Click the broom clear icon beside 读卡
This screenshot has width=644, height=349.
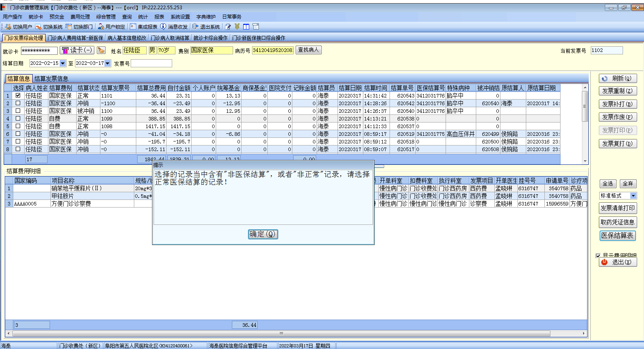[x=101, y=50]
